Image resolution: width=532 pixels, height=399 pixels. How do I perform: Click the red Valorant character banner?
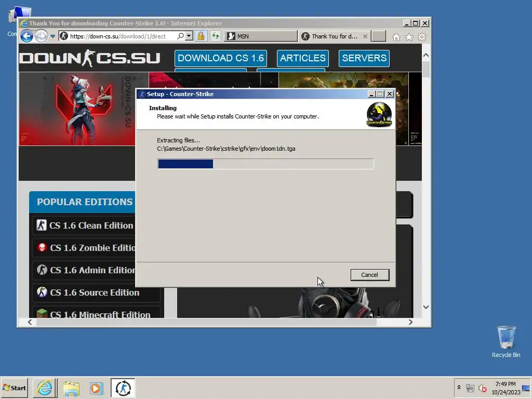pos(77,109)
